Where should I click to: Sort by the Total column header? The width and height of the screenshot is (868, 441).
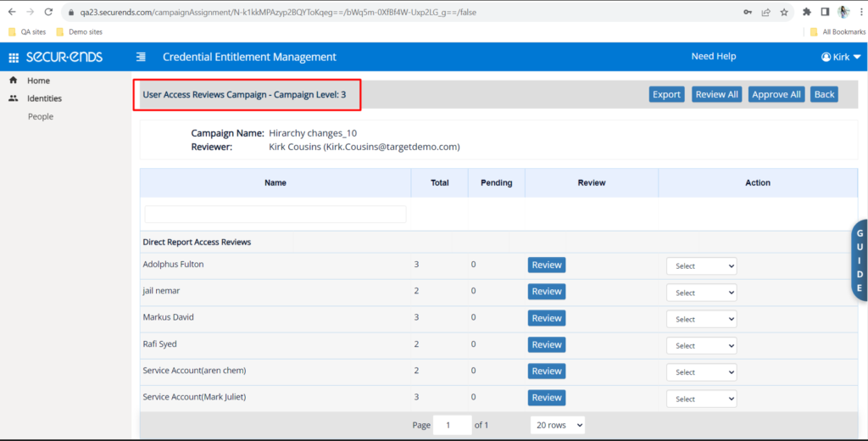[x=440, y=183]
